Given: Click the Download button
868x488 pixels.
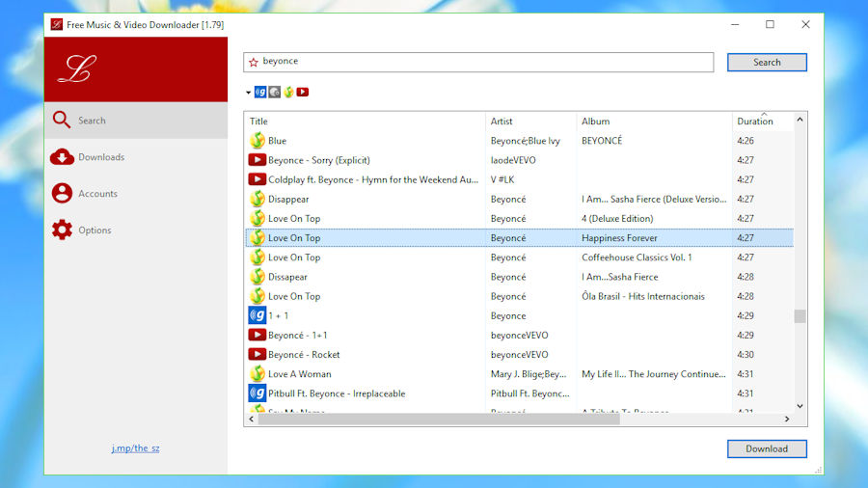Looking at the screenshot, I should [x=767, y=448].
